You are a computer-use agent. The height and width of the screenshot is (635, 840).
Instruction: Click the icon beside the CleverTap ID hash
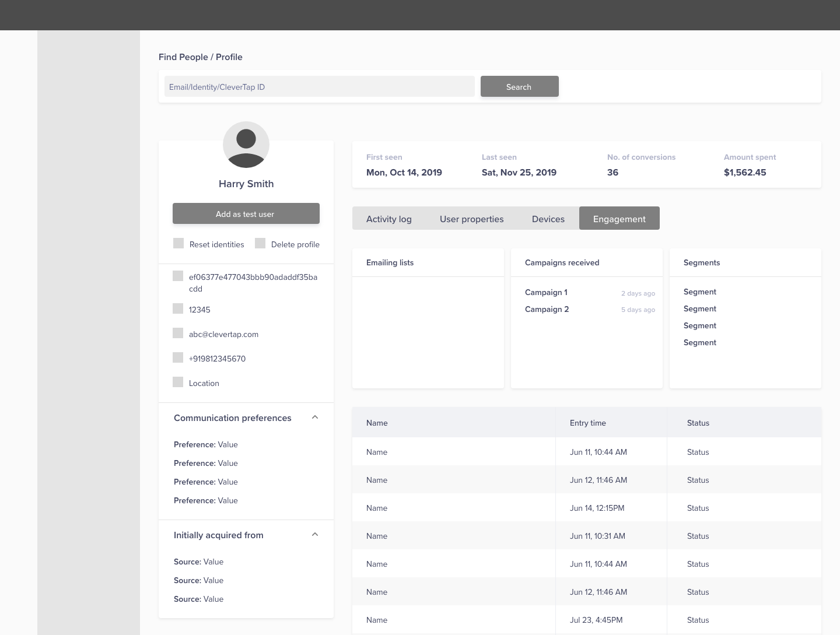(x=178, y=276)
